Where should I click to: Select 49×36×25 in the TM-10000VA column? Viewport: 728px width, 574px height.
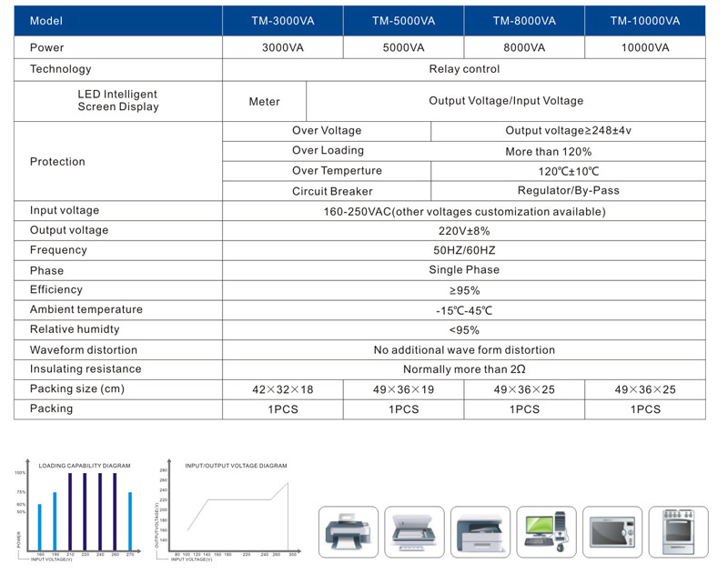pos(645,389)
